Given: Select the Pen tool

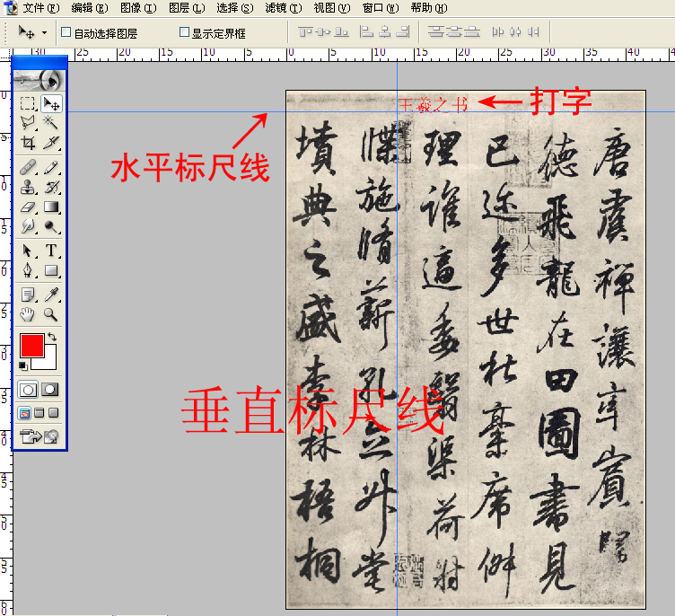Looking at the screenshot, I should coord(28,270).
